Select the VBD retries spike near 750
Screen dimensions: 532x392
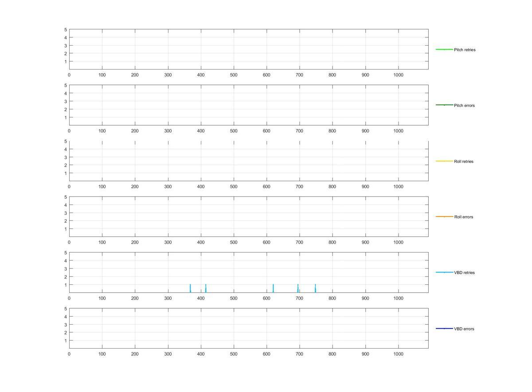(x=315, y=288)
